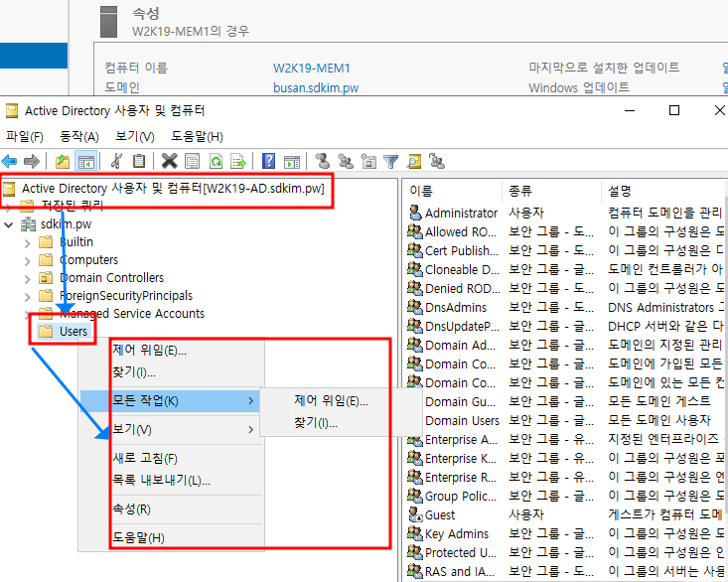Click the Export list toolbar icon
This screenshot has width=728, height=582.
(x=238, y=162)
